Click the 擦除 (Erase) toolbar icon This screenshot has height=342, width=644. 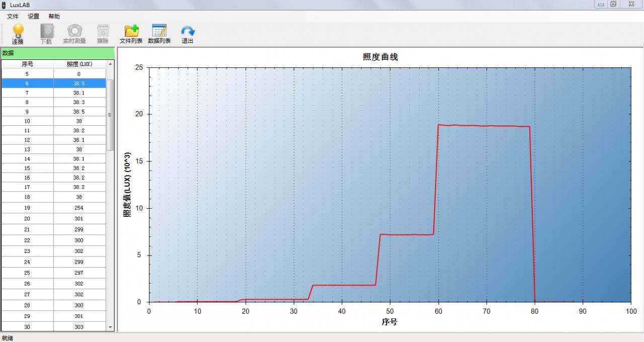(x=103, y=33)
